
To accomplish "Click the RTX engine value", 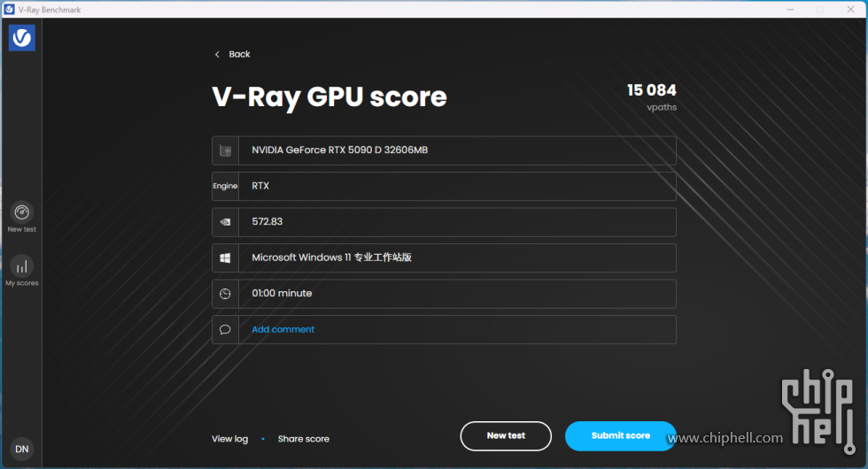I will tap(260, 186).
